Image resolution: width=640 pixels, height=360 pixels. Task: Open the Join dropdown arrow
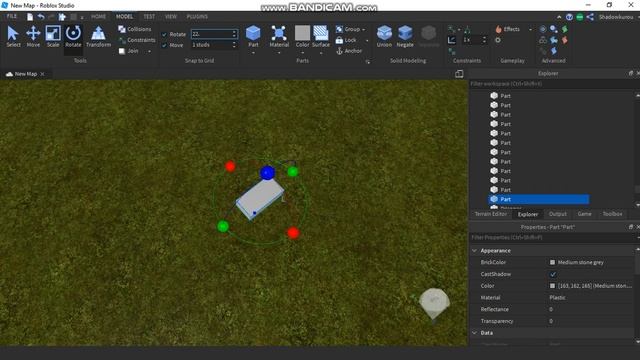tap(150, 51)
